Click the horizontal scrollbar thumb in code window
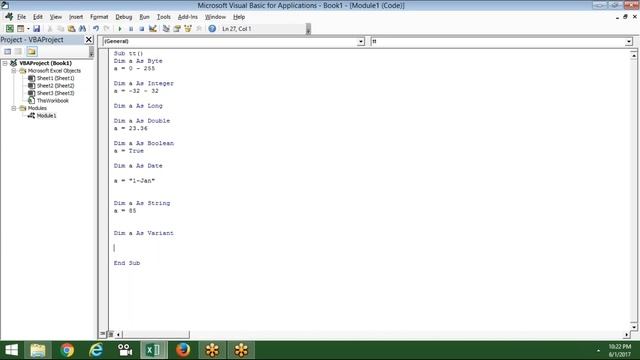This screenshot has height=360, width=640. pyautogui.click(x=156, y=335)
